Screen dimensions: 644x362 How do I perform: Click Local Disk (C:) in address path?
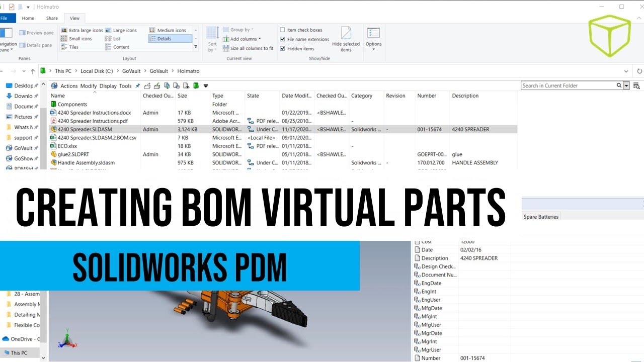[x=98, y=71]
